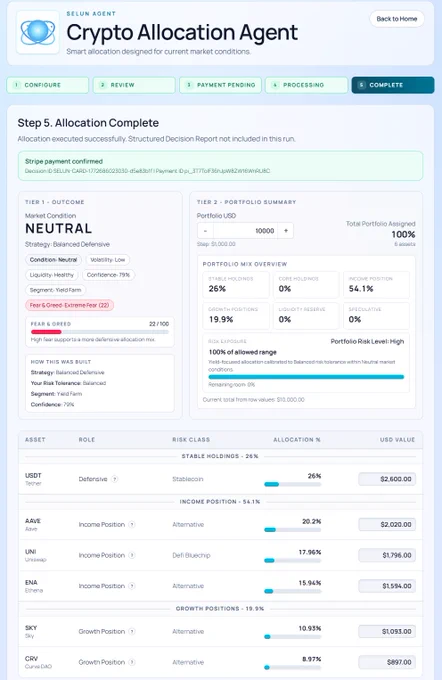This screenshot has height=680, width=442.
Task: Click the risk exposure range bar
Action: click(306, 377)
